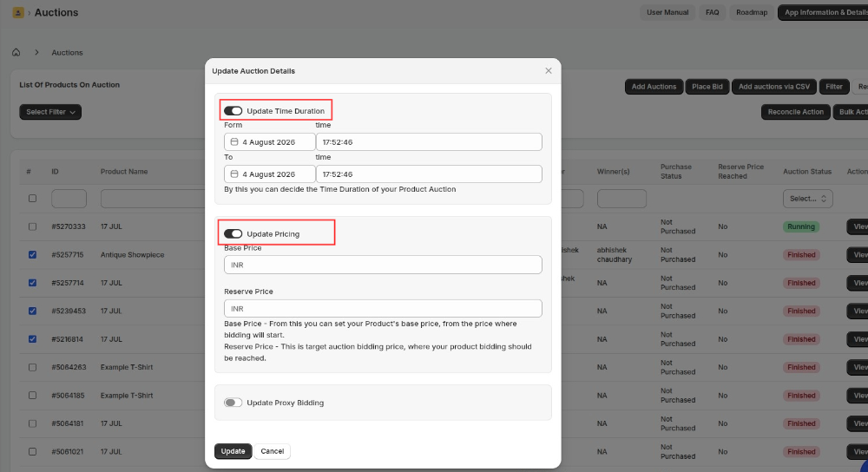Click the Reconcile Action button
This screenshot has width=868, height=472.
795,112
